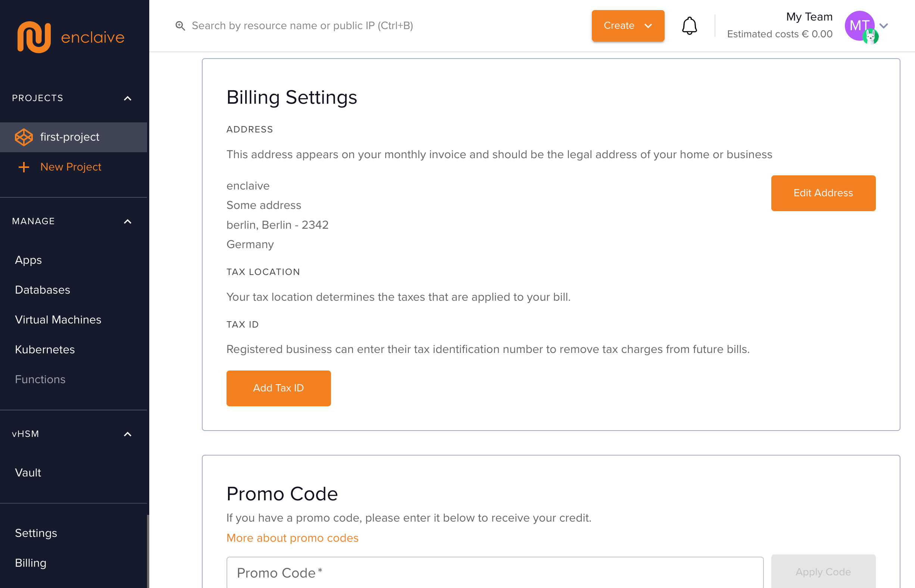This screenshot has height=588, width=915.
Task: Open the notifications bell
Action: click(689, 26)
